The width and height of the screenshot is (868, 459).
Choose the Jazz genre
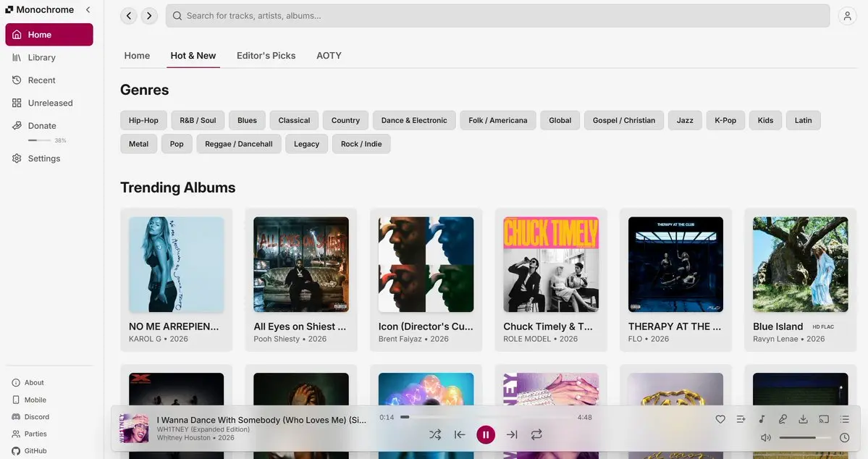coord(685,120)
